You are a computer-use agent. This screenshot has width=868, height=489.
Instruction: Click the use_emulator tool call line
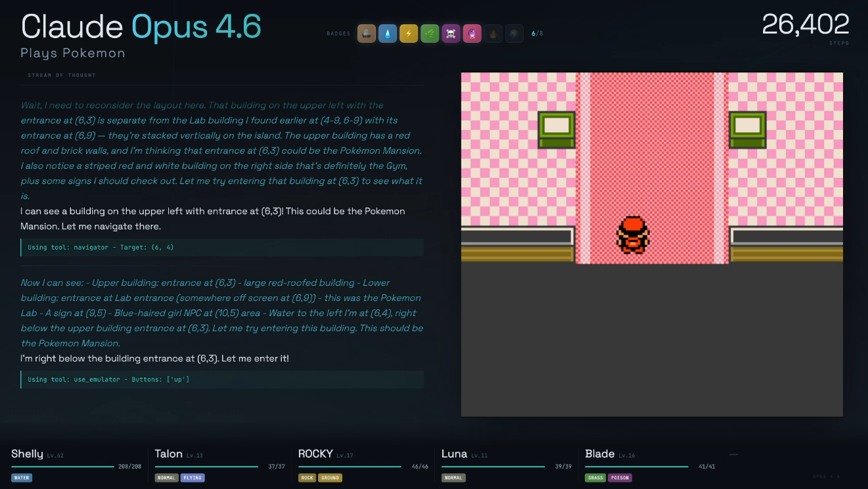(x=222, y=379)
